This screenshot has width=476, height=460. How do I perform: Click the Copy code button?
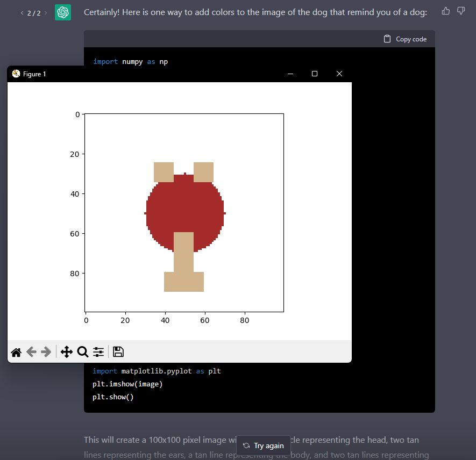[405, 39]
